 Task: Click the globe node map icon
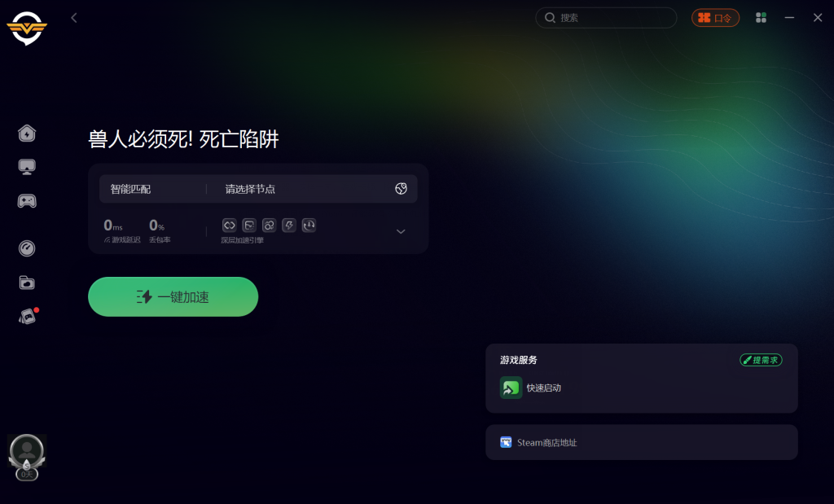(401, 189)
